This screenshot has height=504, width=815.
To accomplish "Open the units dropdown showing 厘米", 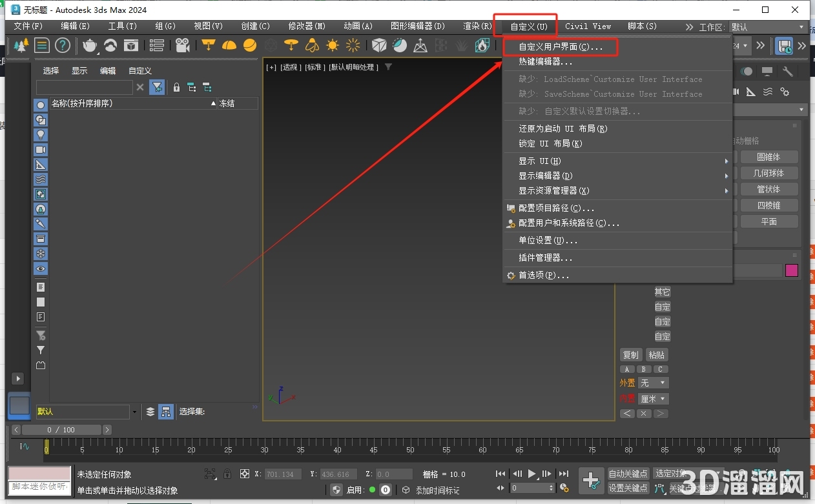I will tap(653, 399).
